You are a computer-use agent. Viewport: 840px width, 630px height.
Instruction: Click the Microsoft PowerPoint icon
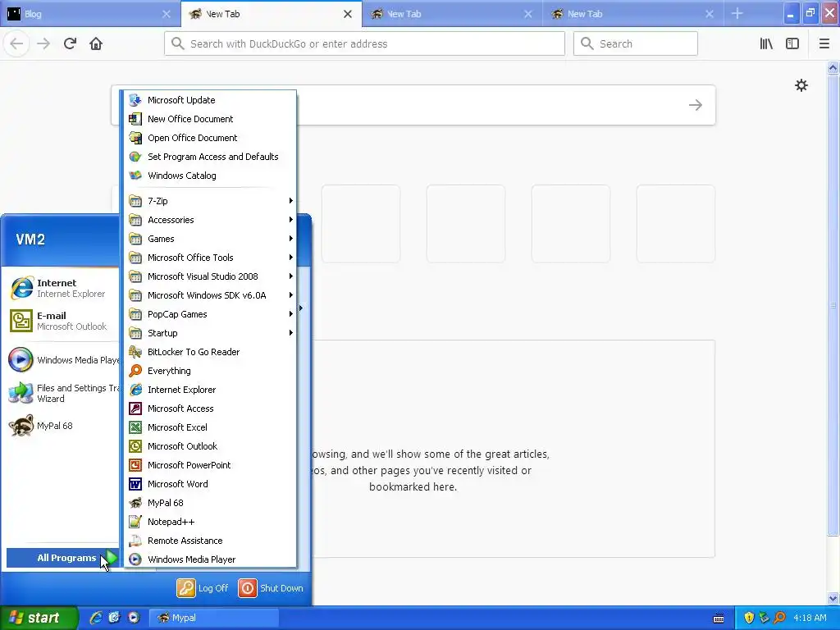coord(135,465)
